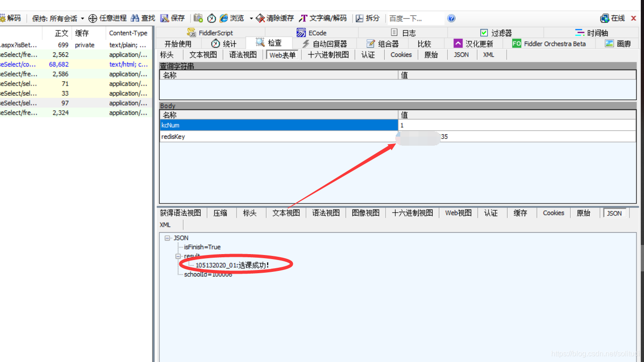This screenshot has height=362, width=644.
Task: Open response 图像视图 tab
Action: 366,213
